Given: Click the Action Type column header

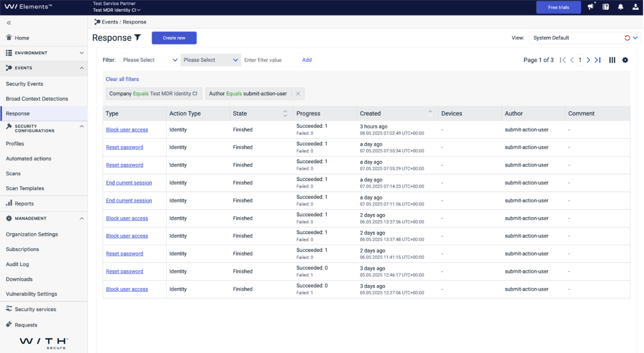Looking at the screenshot, I should click(x=198, y=114).
